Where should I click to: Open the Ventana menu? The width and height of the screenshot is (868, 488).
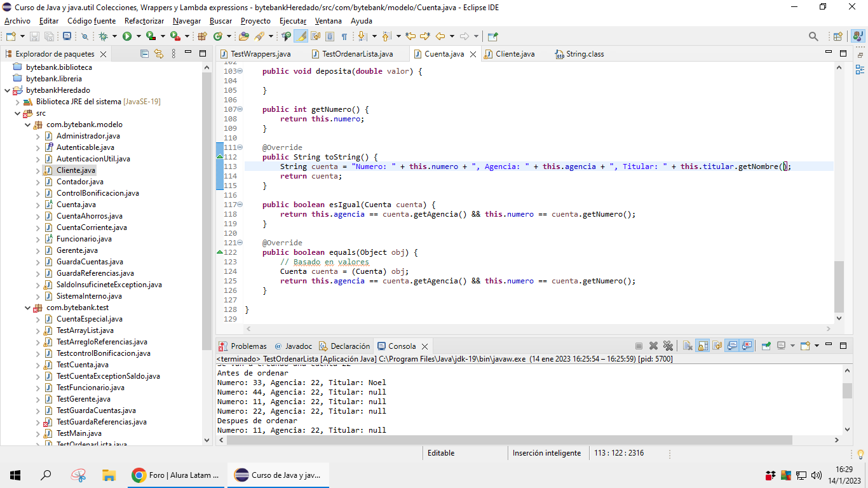click(x=329, y=21)
